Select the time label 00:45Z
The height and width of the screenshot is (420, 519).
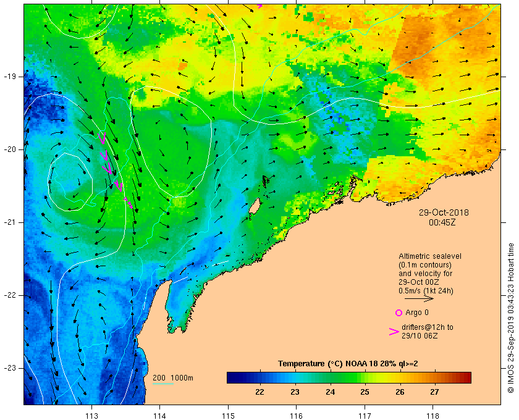click(442, 222)
